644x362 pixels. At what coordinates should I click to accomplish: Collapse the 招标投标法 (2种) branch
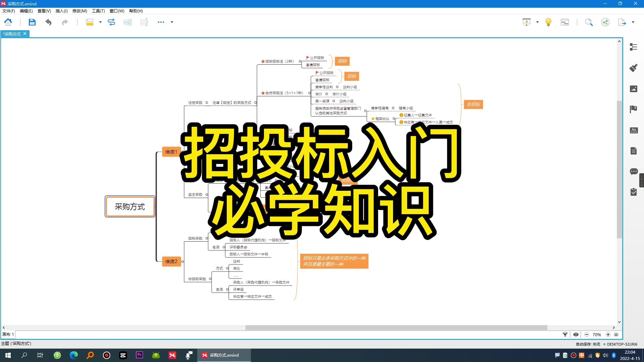click(300, 61)
